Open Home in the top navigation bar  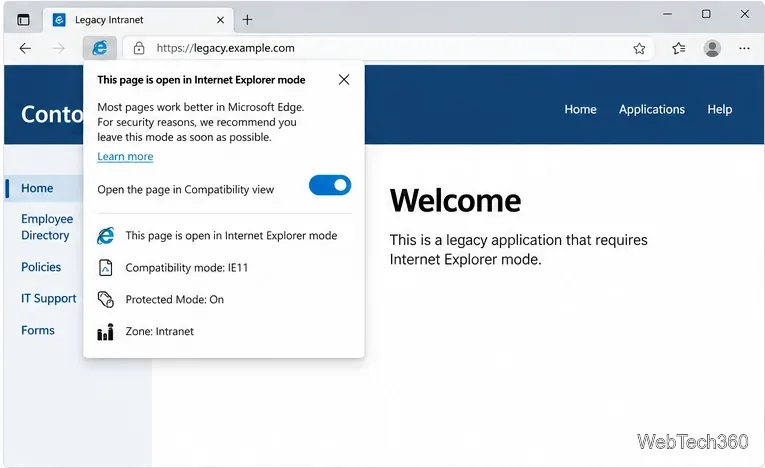[x=580, y=109]
